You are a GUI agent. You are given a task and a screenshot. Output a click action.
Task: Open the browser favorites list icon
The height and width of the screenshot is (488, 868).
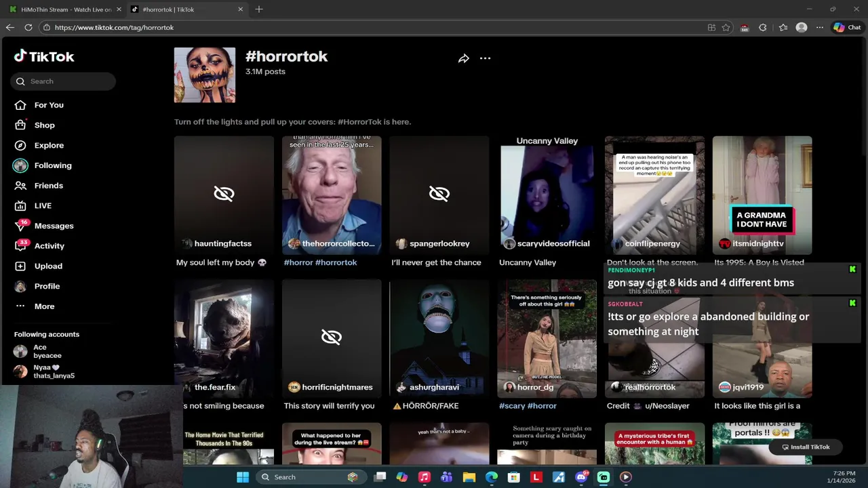click(783, 27)
